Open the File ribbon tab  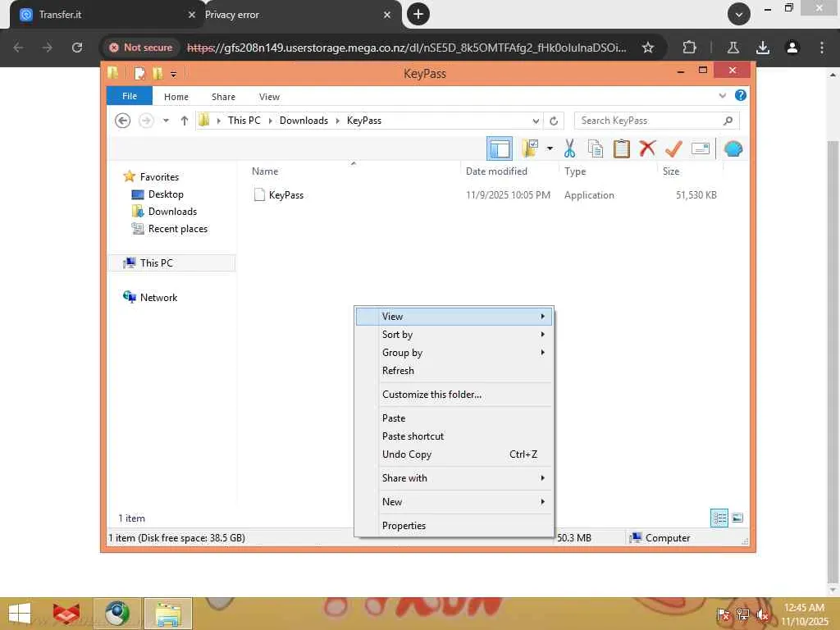(x=130, y=96)
